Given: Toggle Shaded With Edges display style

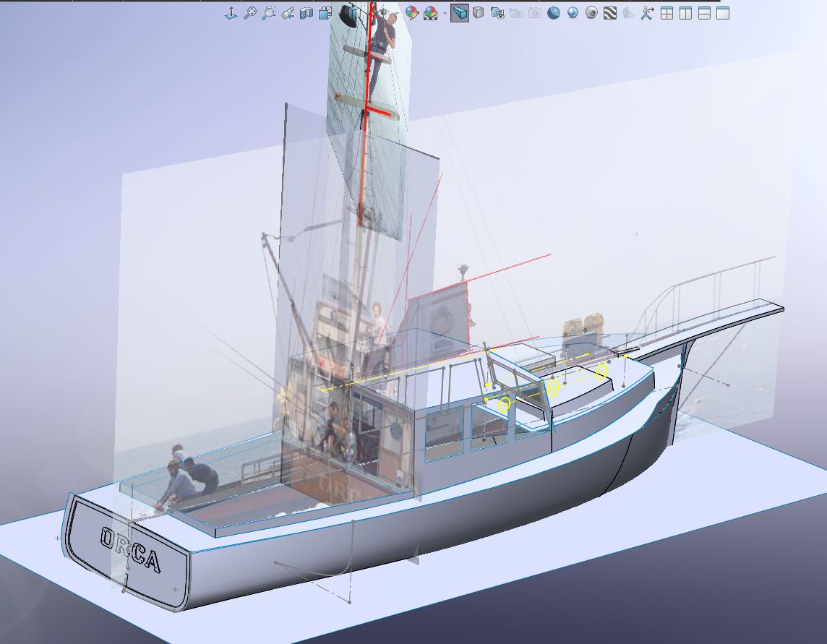Looking at the screenshot, I should 460,13.
